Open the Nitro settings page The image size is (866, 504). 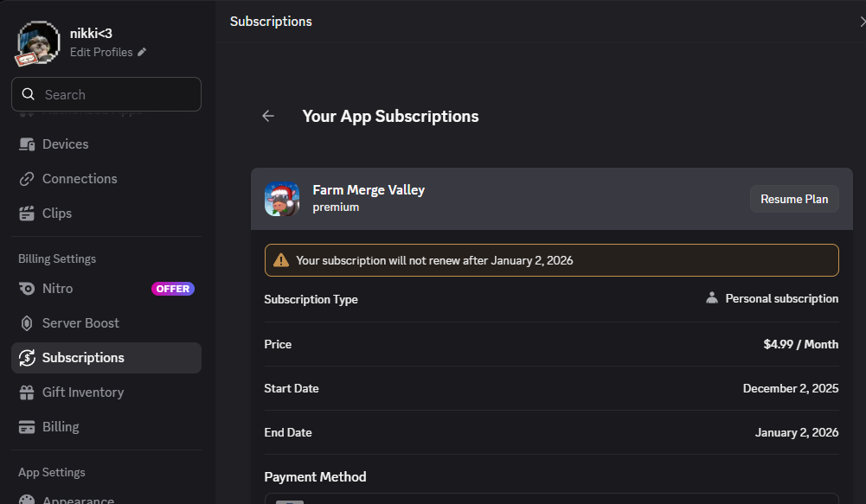tap(58, 289)
